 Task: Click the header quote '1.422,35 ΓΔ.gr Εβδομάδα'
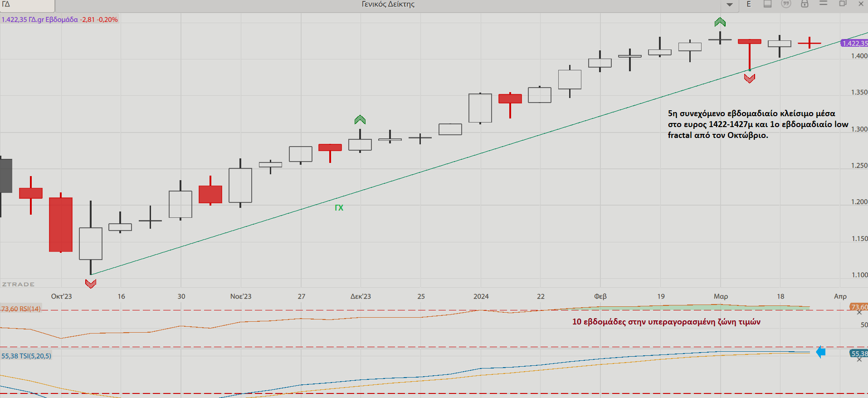pyautogui.click(x=39, y=20)
